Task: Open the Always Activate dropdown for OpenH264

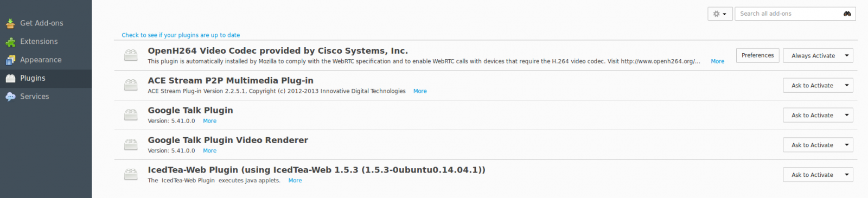Action: [x=818, y=55]
